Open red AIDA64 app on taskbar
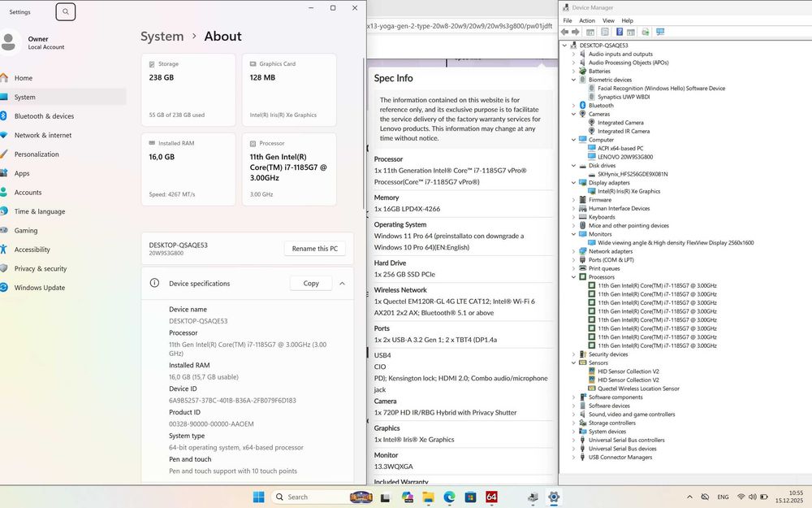The image size is (812, 508). (491, 497)
